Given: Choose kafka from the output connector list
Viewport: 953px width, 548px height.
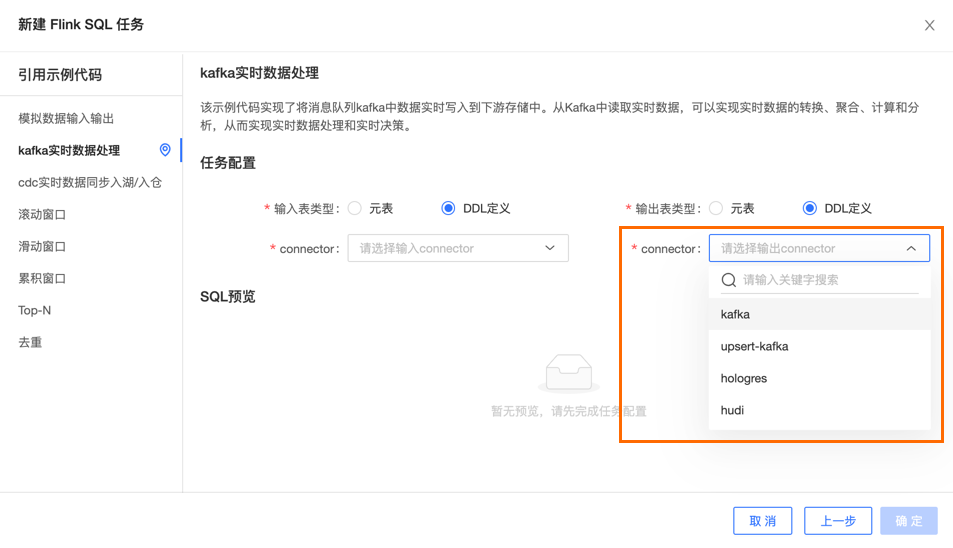Looking at the screenshot, I should click(x=819, y=314).
